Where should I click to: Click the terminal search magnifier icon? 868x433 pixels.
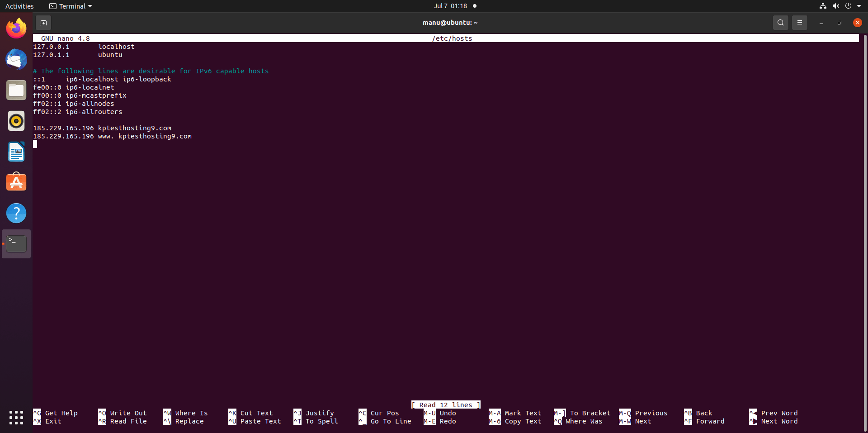tap(780, 23)
